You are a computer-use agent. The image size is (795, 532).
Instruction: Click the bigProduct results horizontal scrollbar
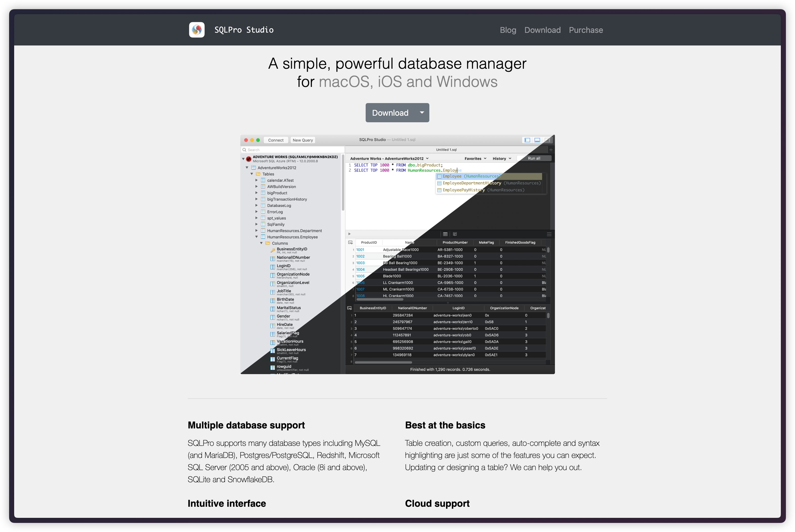[x=380, y=299]
